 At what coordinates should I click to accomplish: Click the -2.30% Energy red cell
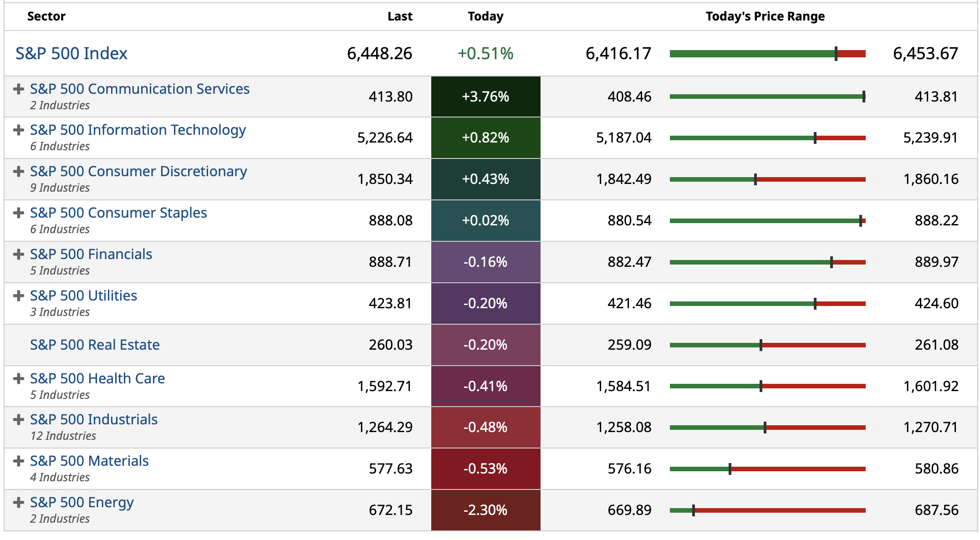pyautogui.click(x=485, y=510)
